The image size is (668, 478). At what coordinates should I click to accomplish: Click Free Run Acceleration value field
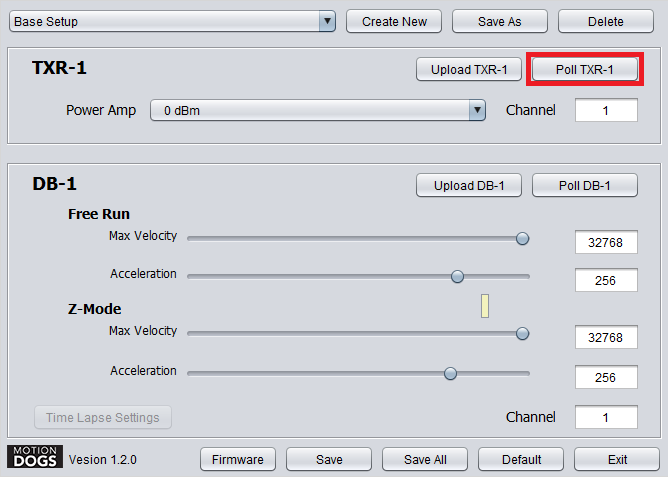pos(606,280)
